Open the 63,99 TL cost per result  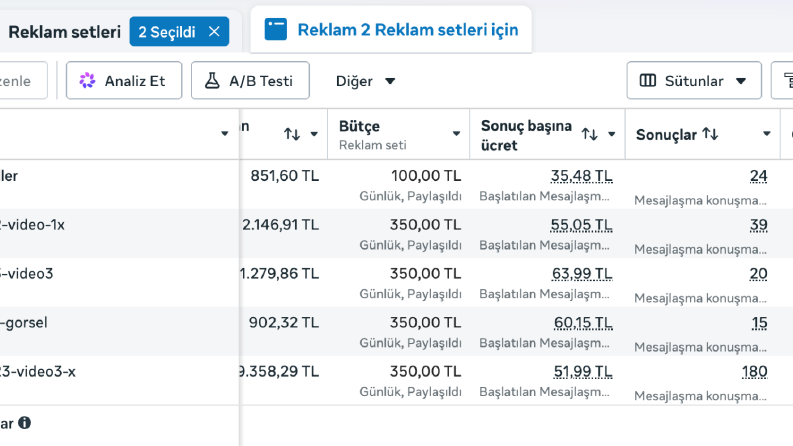(x=582, y=274)
